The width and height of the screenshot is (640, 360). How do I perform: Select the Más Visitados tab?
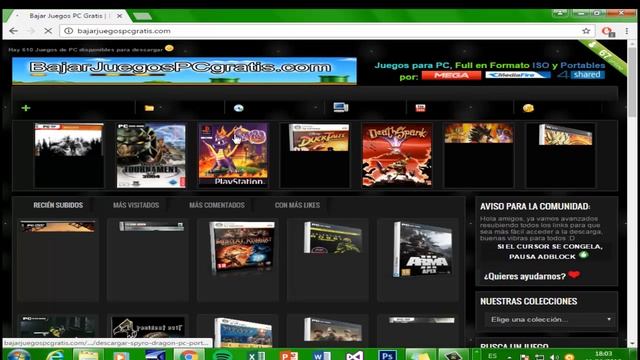tap(136, 205)
